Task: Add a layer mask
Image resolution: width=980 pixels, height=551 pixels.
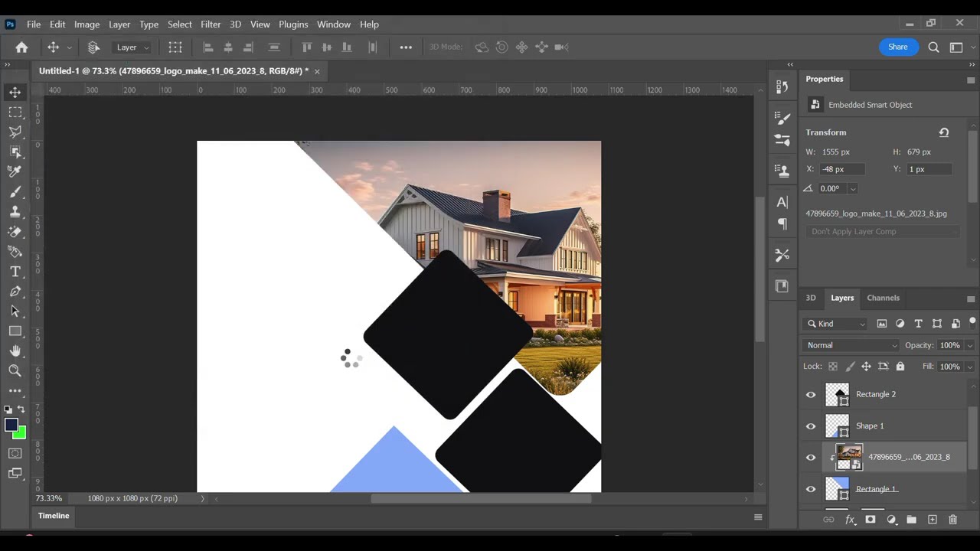Action: tap(870, 520)
